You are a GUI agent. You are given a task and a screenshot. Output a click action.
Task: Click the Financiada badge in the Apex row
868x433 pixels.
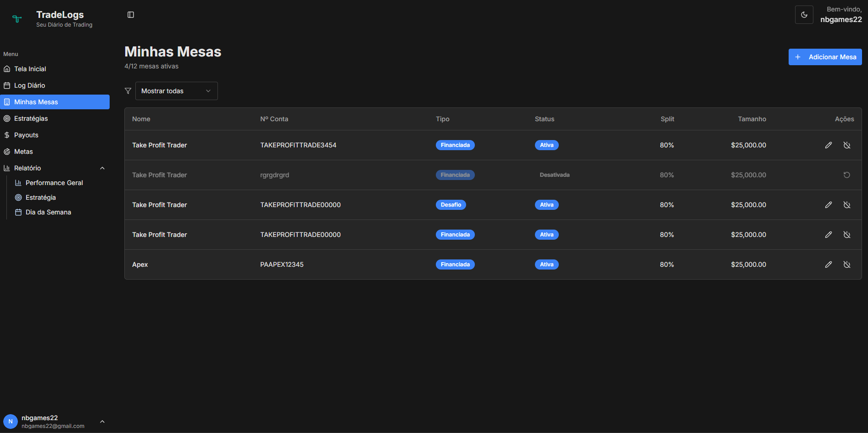click(x=455, y=264)
